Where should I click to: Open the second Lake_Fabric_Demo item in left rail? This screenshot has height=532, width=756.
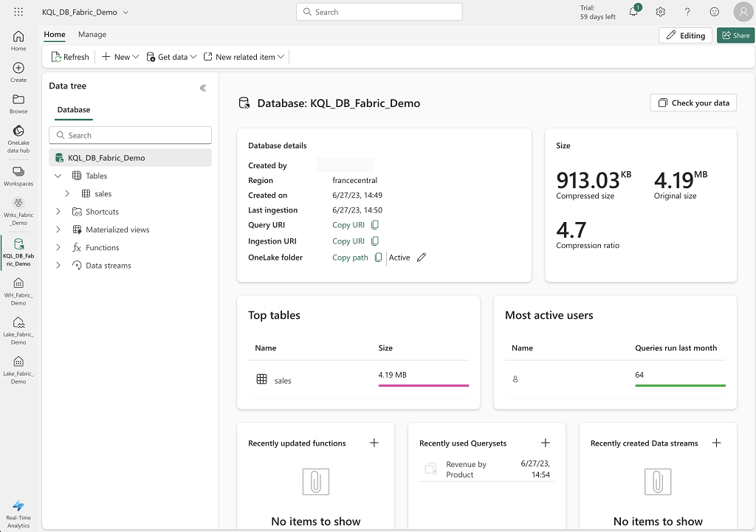tap(18, 370)
